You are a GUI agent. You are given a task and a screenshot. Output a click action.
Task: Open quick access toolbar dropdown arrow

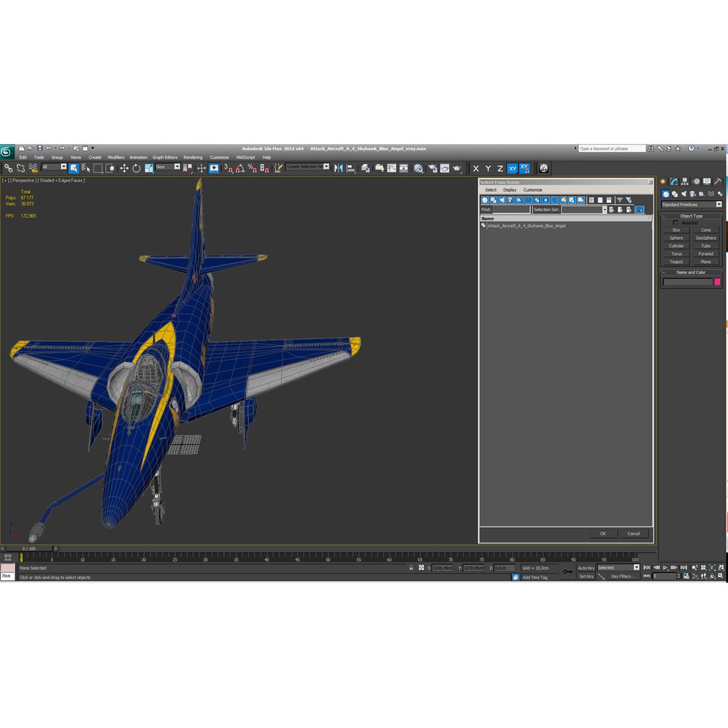(92, 148)
